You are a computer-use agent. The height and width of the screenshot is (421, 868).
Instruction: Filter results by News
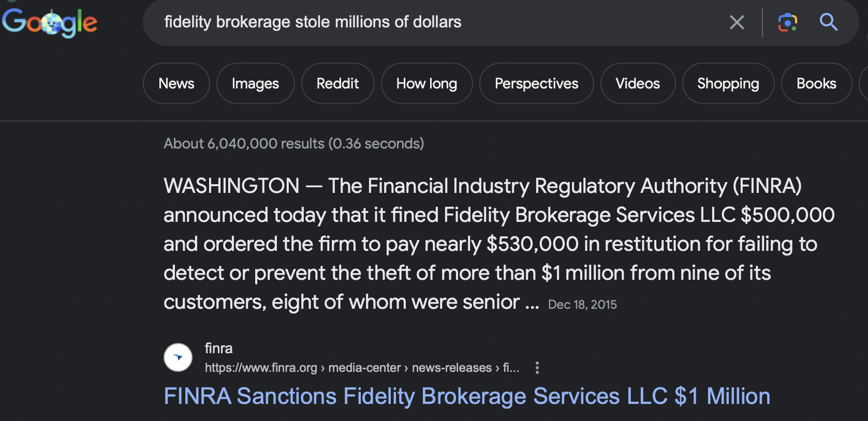pos(176,83)
